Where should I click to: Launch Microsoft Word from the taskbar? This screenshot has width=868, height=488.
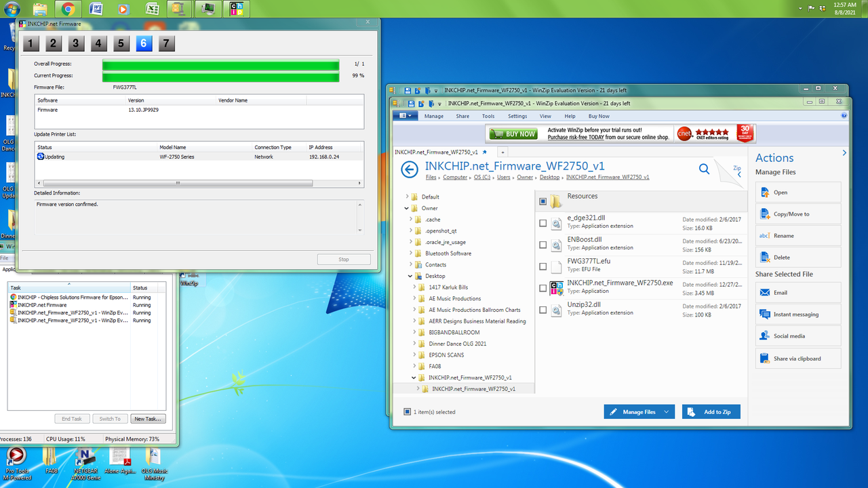pyautogui.click(x=96, y=9)
